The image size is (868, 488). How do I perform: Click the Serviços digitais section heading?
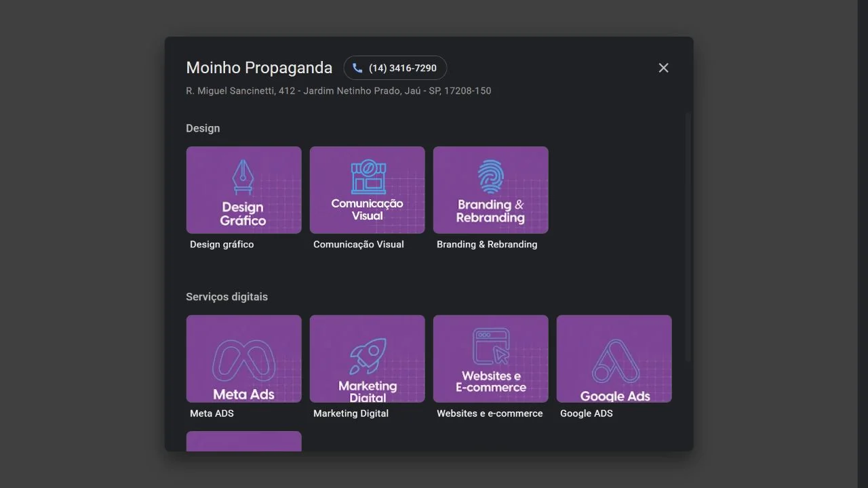(226, 297)
